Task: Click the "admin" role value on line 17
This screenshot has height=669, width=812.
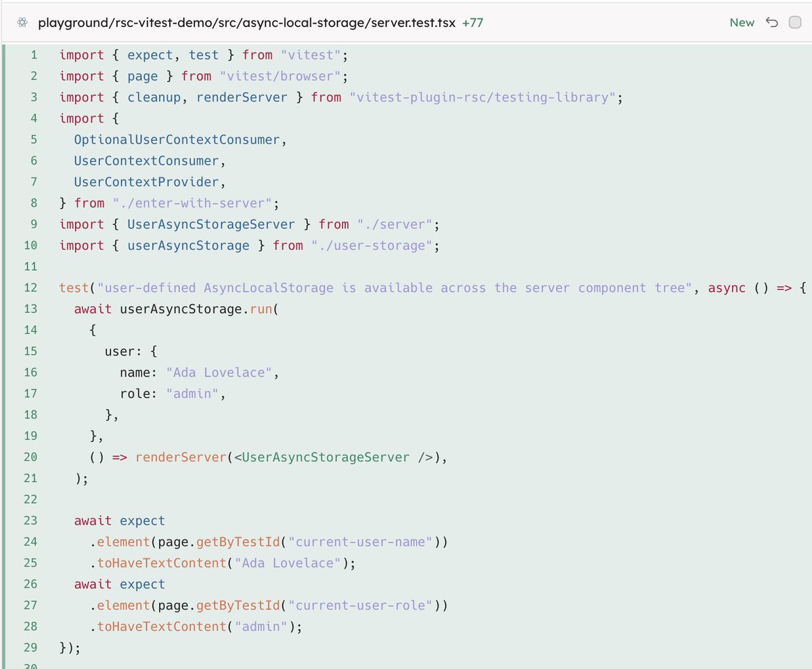Action: [x=191, y=393]
